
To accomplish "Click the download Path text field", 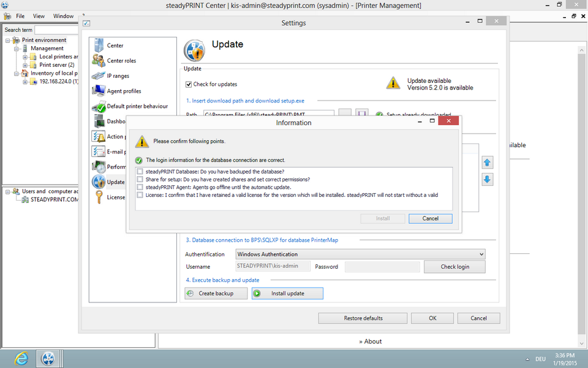I will [269, 113].
